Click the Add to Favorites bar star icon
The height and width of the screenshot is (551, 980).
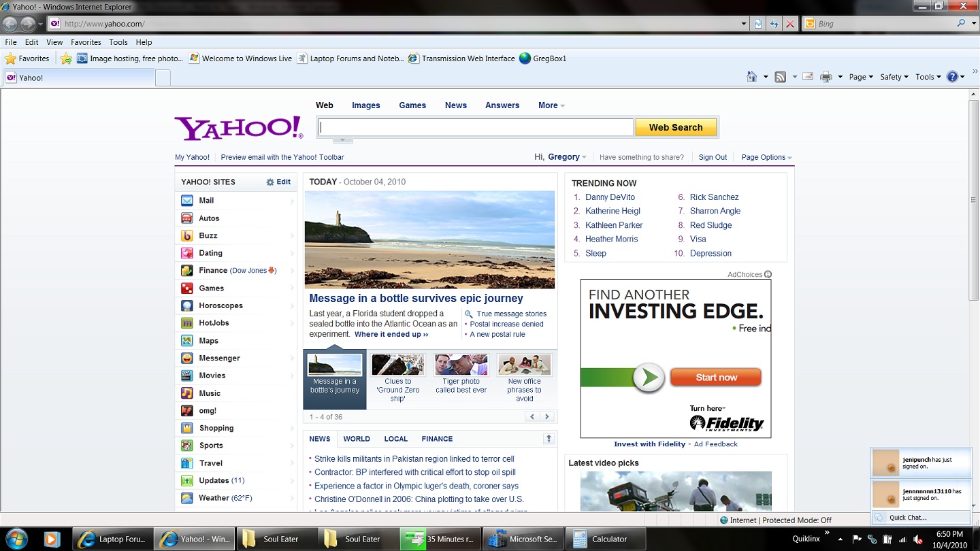66,59
